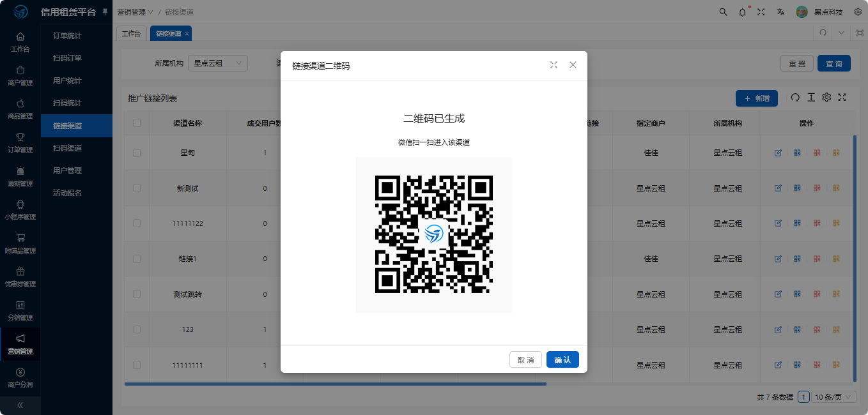This screenshot has height=415, width=868.
Task: Select 链接渠道 in the submenu list
Action: (x=77, y=126)
